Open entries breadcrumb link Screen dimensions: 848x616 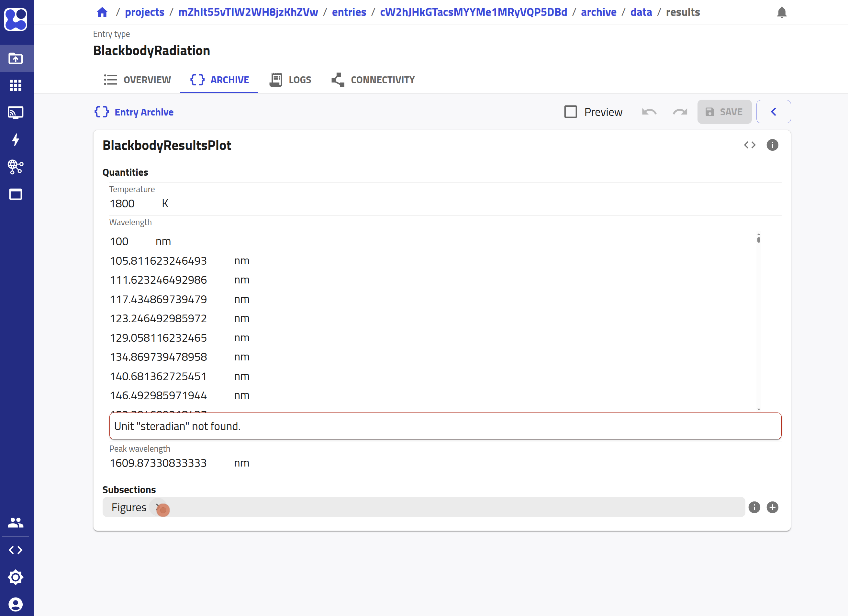(349, 12)
